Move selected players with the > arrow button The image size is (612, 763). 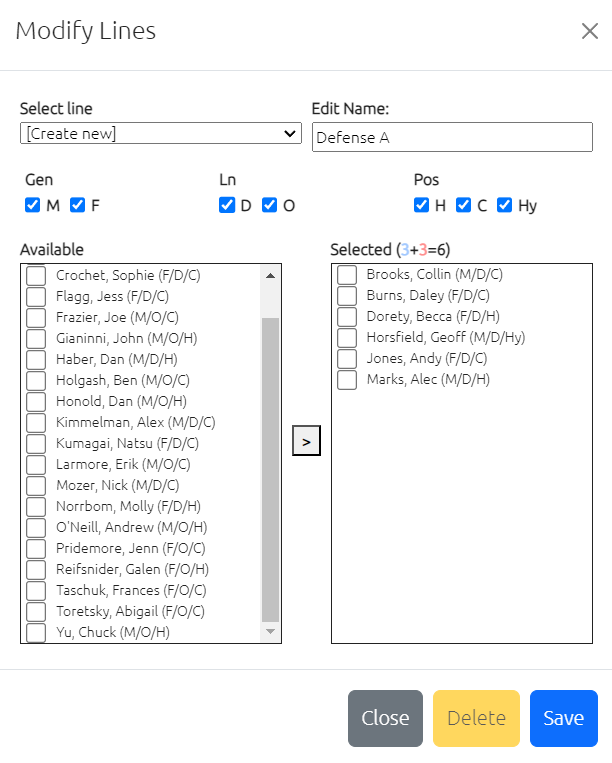pyautogui.click(x=306, y=441)
